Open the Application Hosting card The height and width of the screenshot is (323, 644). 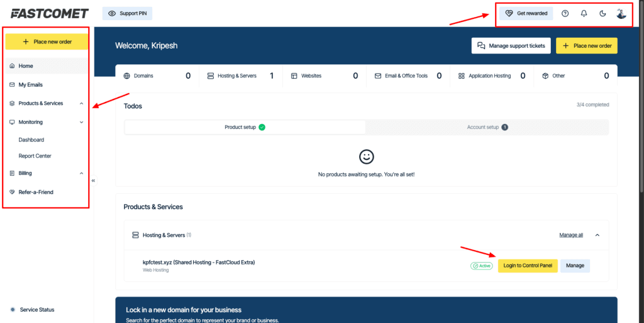(x=492, y=76)
